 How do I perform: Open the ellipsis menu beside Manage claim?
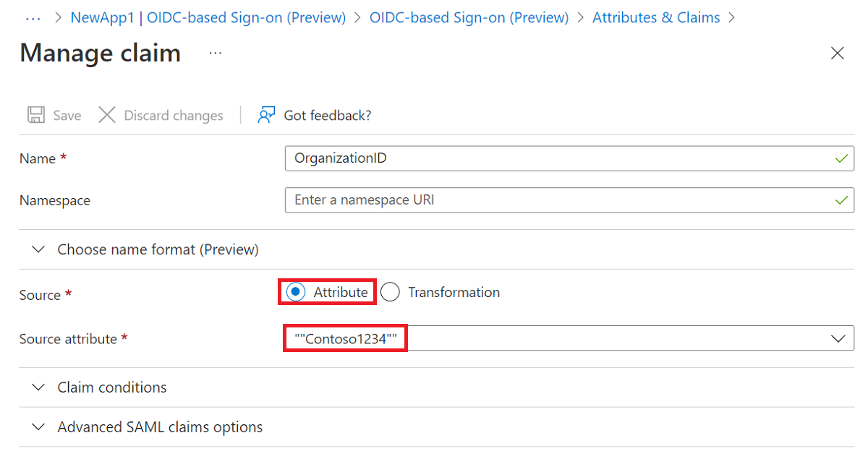pyautogui.click(x=216, y=53)
